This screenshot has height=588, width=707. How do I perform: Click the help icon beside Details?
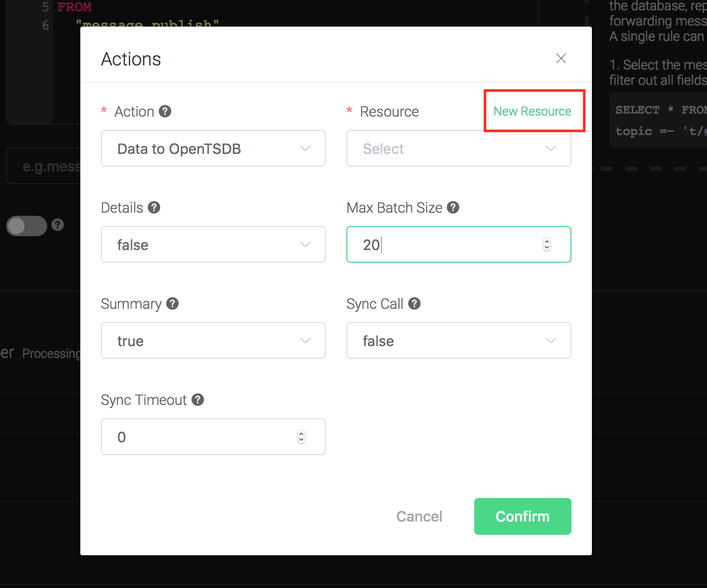[154, 207]
